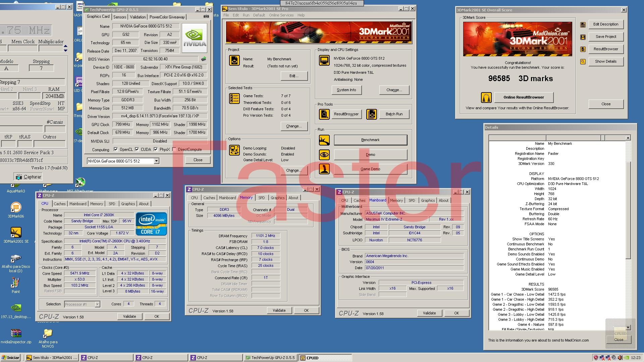Switch to Caches tab in CPU-Z CPU window
The image size is (644, 362).
[x=60, y=204]
